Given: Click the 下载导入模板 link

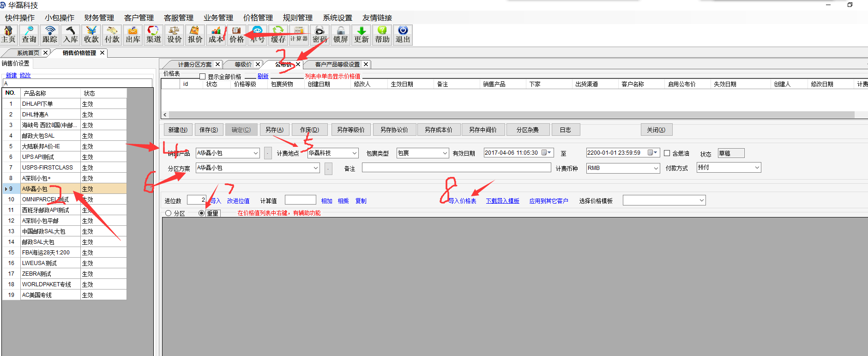Looking at the screenshot, I should pos(502,201).
